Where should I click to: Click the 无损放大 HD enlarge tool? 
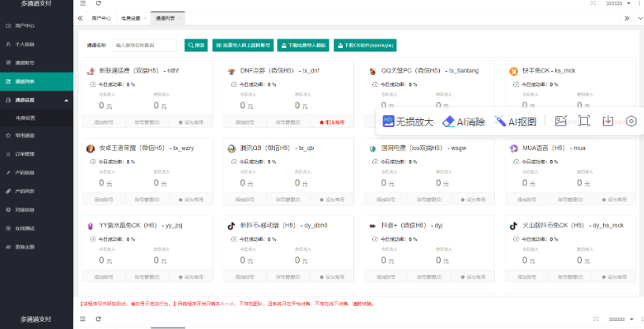click(408, 122)
